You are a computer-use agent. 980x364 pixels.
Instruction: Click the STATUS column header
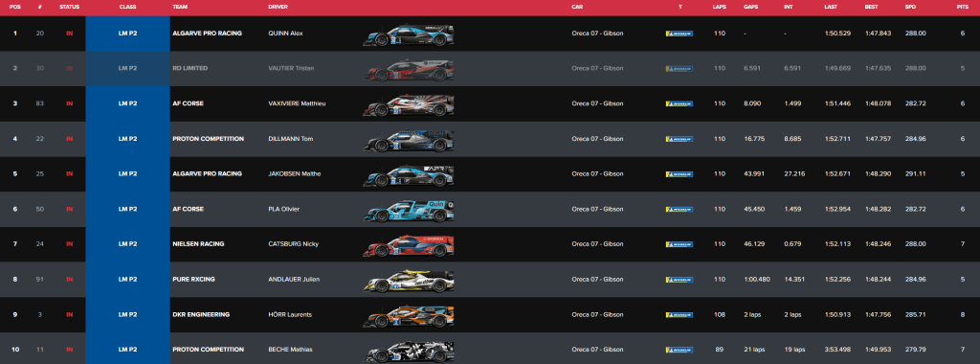[69, 7]
